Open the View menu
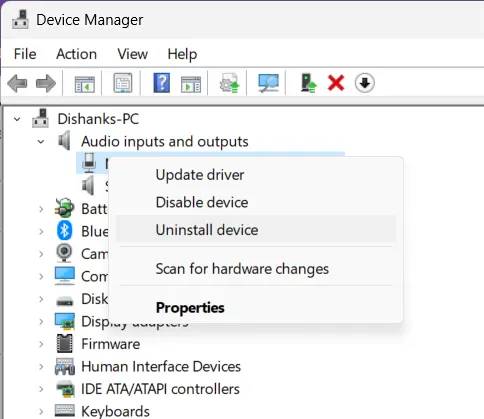484x419 pixels. tap(132, 54)
